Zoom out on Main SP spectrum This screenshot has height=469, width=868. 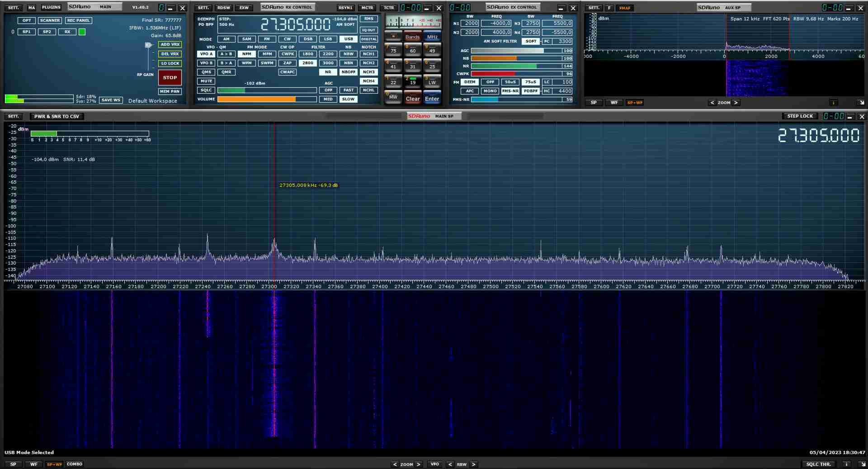click(395, 464)
